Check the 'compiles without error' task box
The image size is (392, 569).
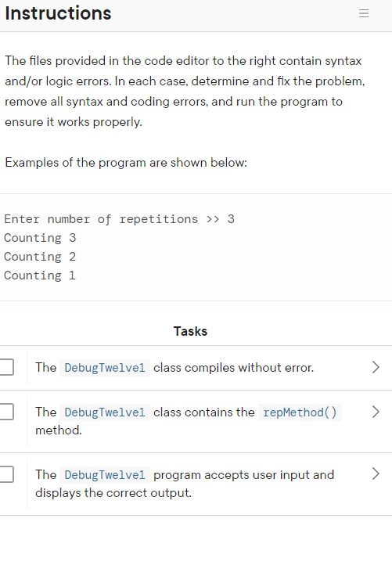7,367
